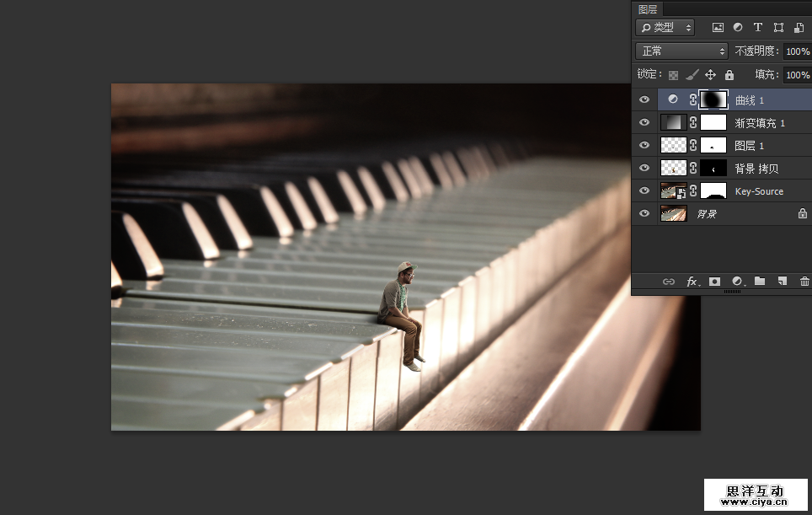812x515 pixels.
Task: Click the 曲线 1 layer mask thumbnail
Action: (713, 99)
